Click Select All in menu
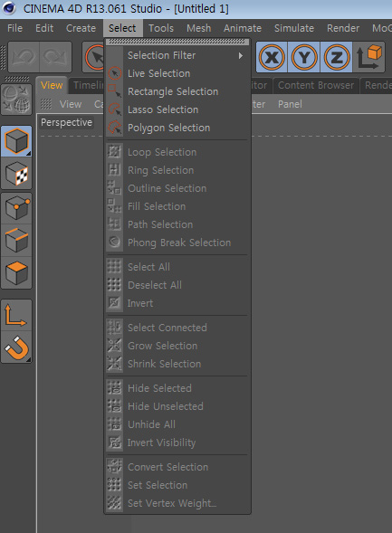Image resolution: width=392 pixels, height=533 pixels. point(177,267)
